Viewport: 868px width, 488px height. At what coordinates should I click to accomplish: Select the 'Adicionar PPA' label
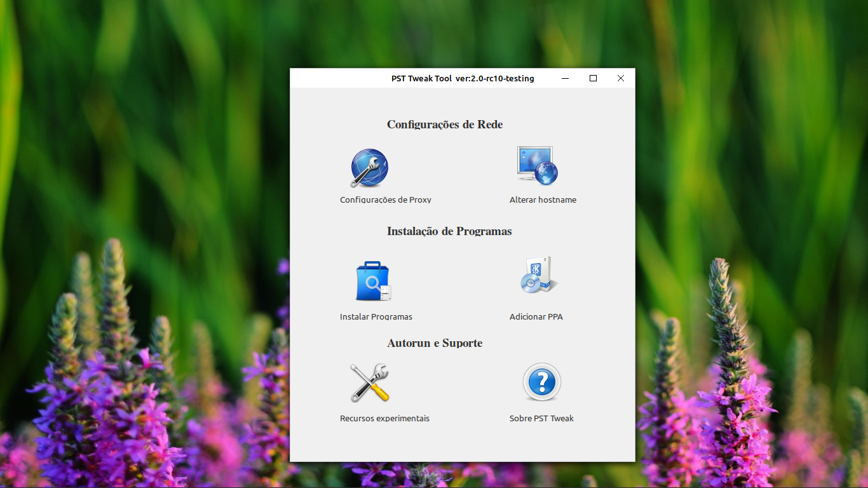536,316
